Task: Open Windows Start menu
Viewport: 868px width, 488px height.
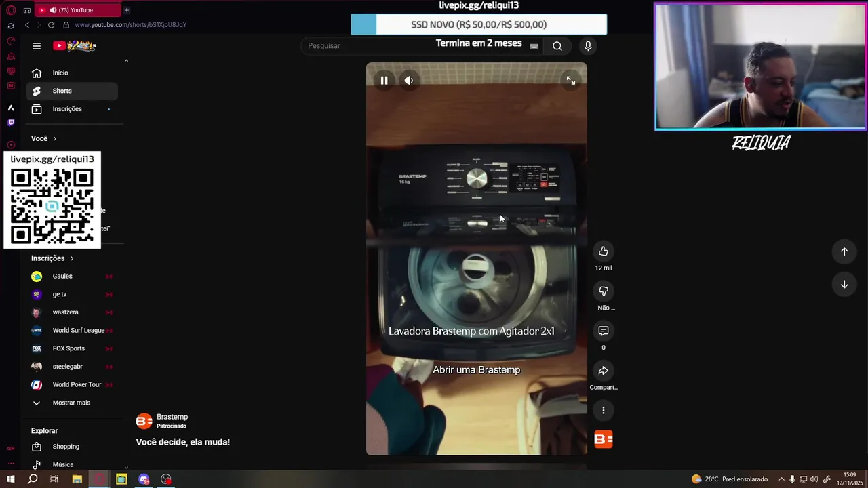Action: click(x=11, y=479)
